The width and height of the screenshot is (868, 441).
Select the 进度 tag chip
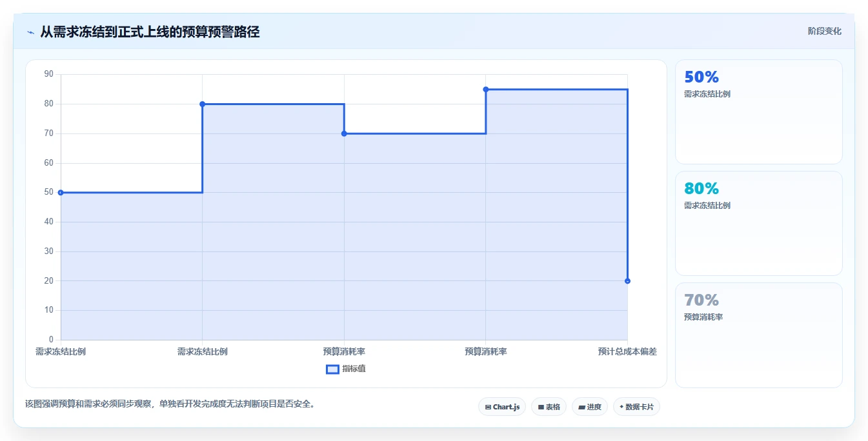589,407
